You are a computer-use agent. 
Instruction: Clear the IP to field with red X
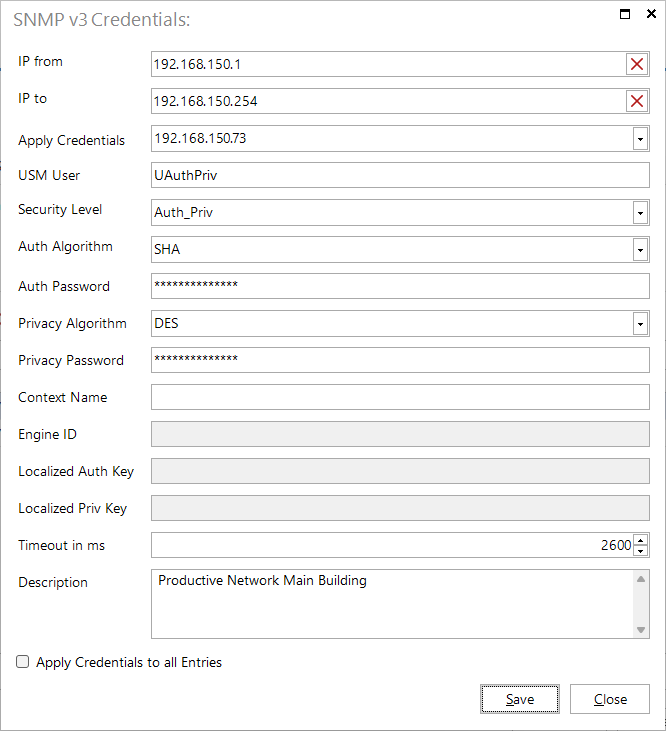coord(637,101)
